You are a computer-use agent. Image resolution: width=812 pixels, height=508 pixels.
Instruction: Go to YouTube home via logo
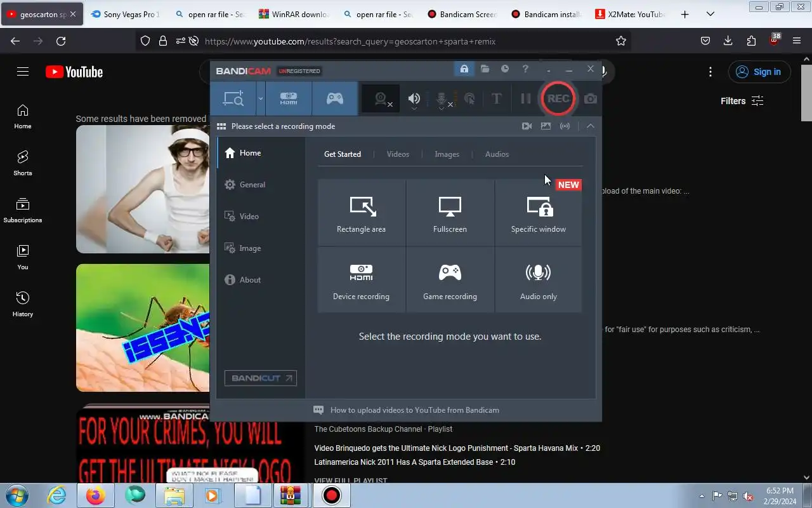point(74,72)
